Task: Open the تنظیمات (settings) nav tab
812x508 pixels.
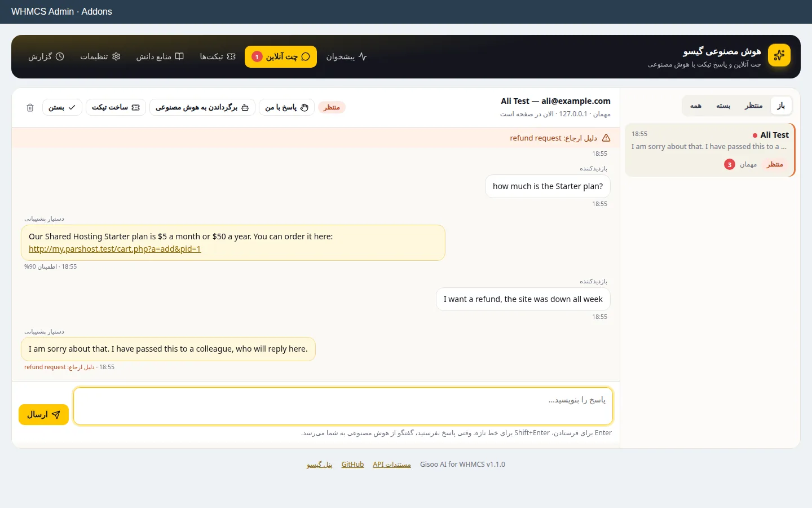Action: tap(100, 56)
